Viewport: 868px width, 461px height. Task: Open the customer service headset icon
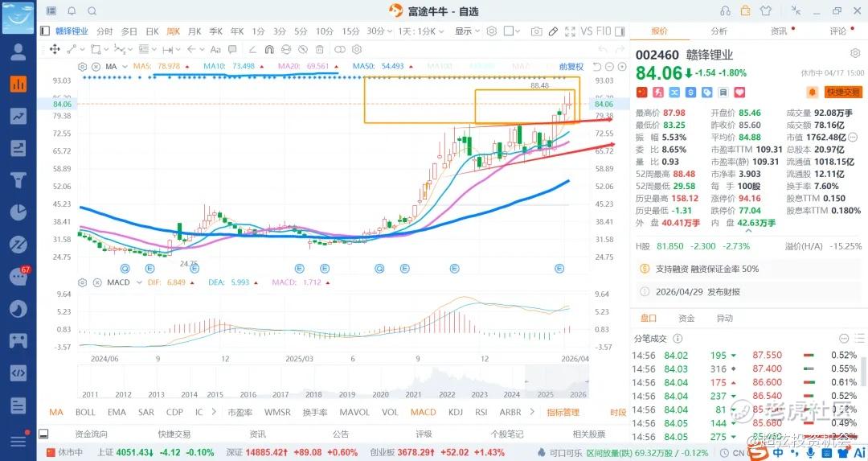click(725, 10)
